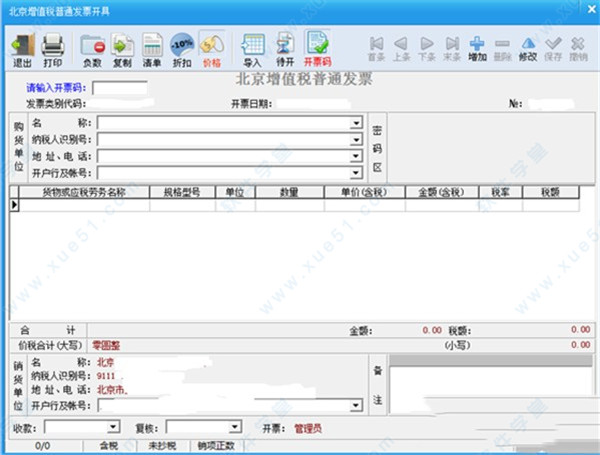Open the 待开 (Pending) invoices icon
Viewport: 600px width, 455px height.
point(285,47)
